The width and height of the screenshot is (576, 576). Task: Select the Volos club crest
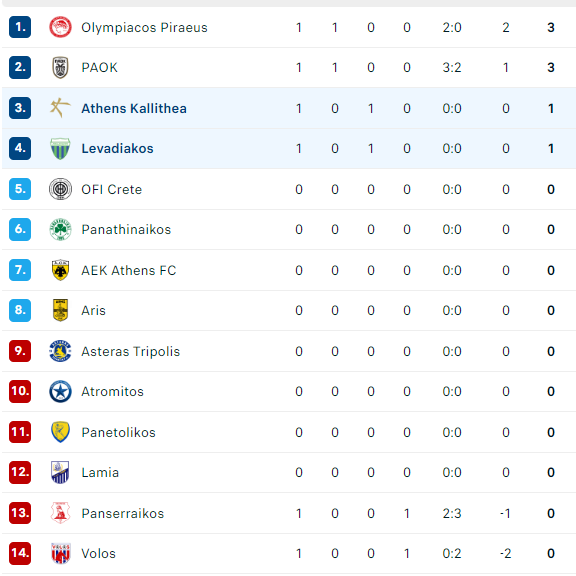pyautogui.click(x=60, y=553)
